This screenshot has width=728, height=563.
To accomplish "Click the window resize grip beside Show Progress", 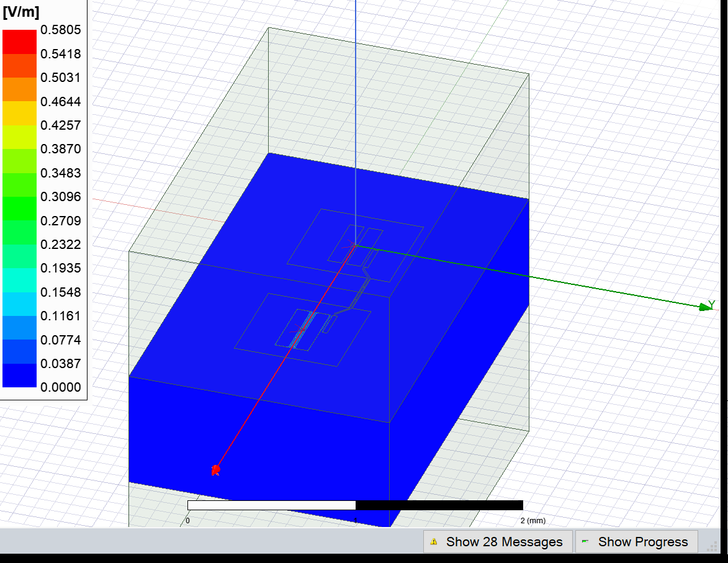I will (x=711, y=547).
